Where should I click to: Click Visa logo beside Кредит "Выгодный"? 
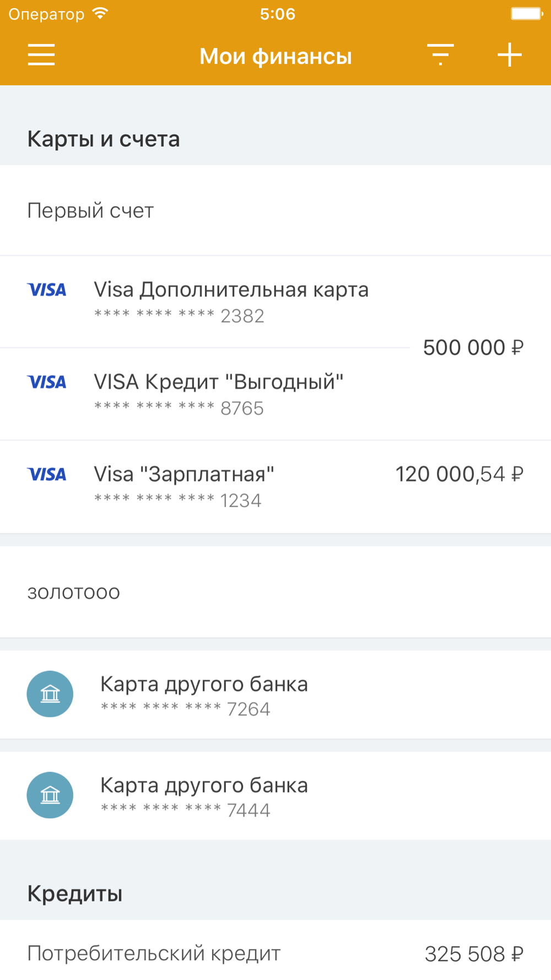[x=47, y=382]
